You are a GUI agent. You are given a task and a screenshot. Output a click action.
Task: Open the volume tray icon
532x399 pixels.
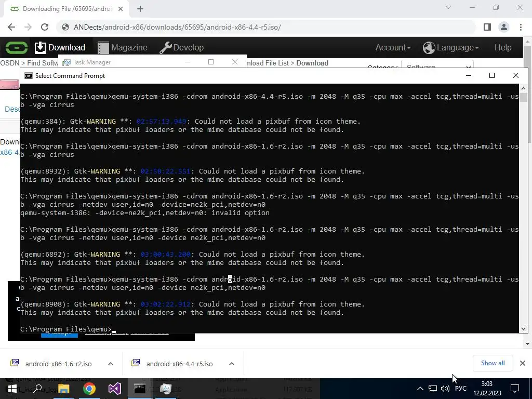pos(445,389)
